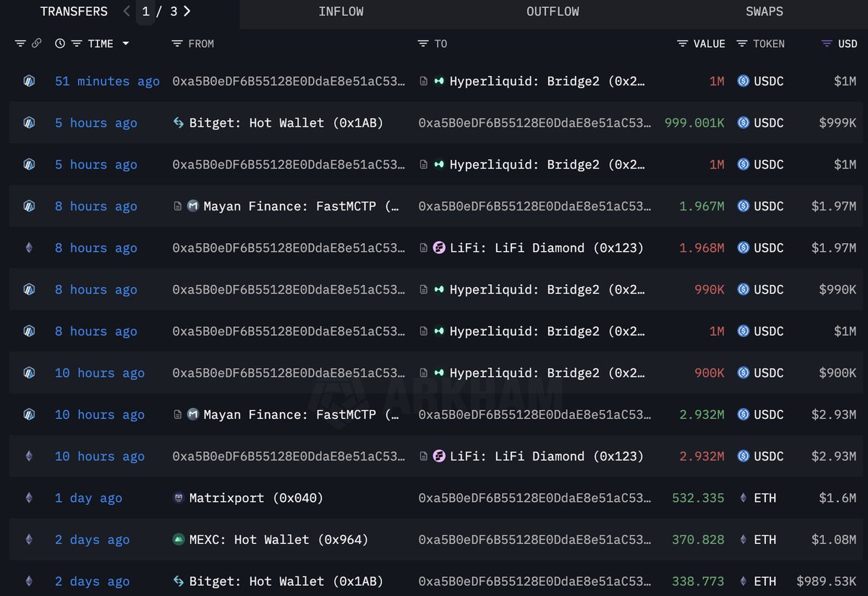Image resolution: width=868 pixels, height=596 pixels.
Task: Click the link icon in header row
Action: click(36, 43)
